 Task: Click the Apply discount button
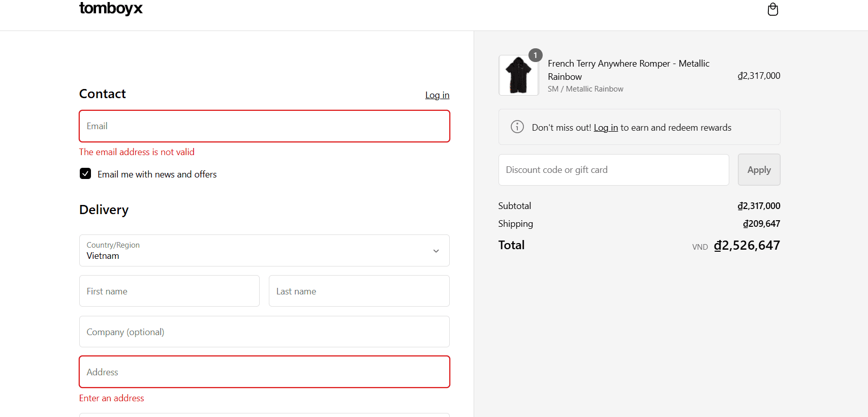pos(759,170)
